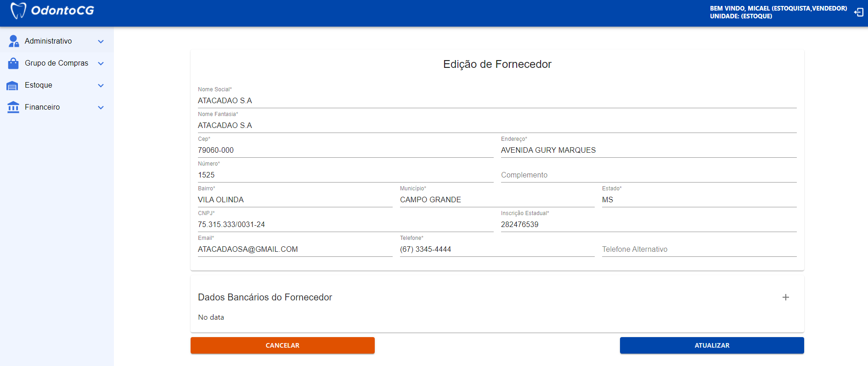Click the logout icon in header
The image size is (868, 366).
858,12
